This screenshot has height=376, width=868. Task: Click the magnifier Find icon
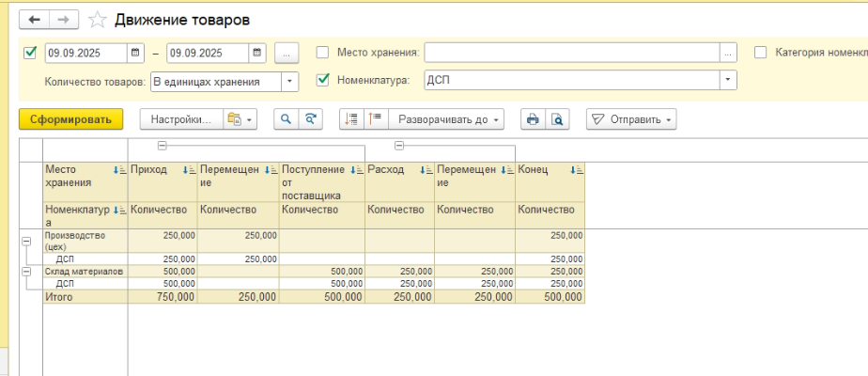[287, 119]
